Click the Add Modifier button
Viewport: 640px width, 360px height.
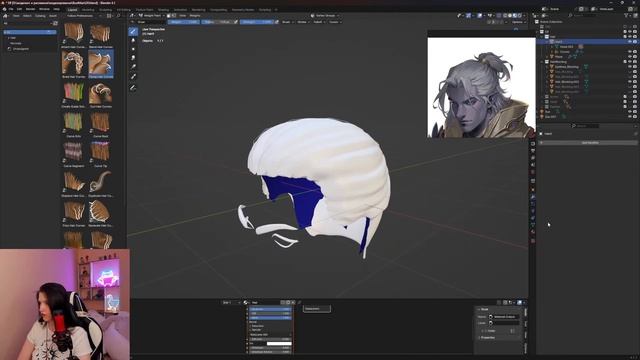click(589, 143)
